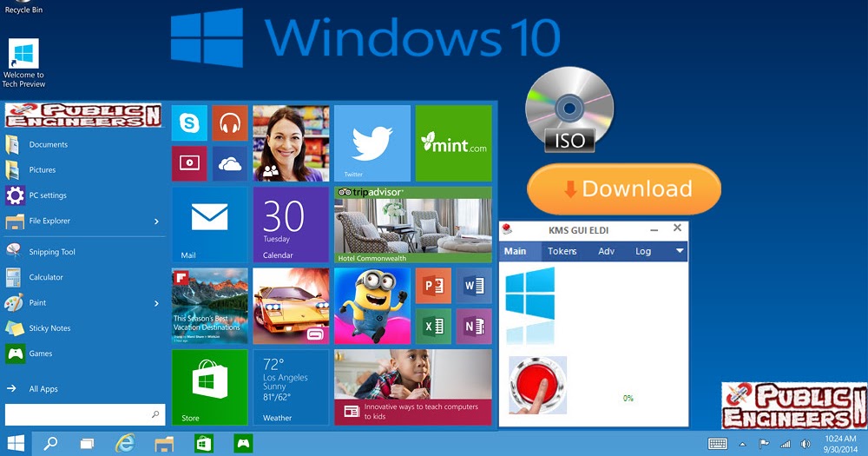Launch Excel from its tile
Viewport: 868px width, 456px height.
[433, 327]
